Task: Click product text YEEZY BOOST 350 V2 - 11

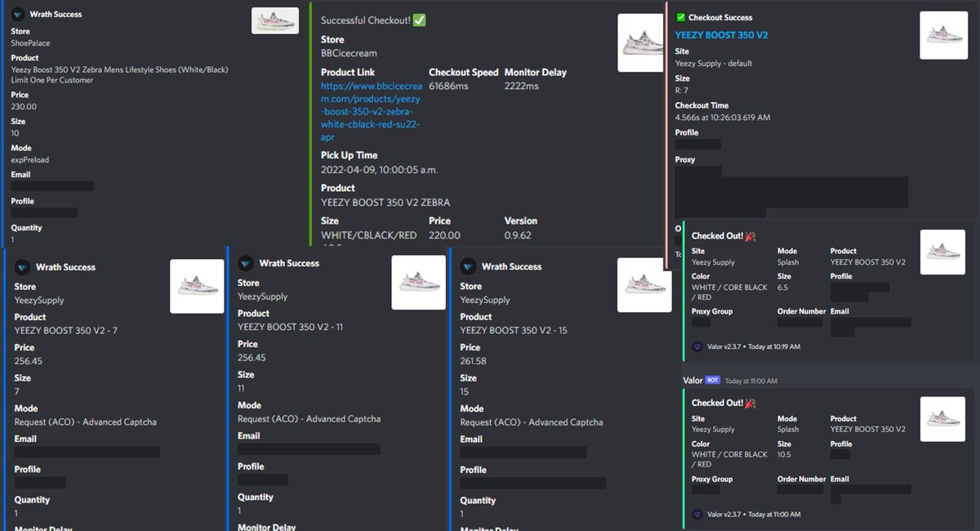Action: click(290, 327)
